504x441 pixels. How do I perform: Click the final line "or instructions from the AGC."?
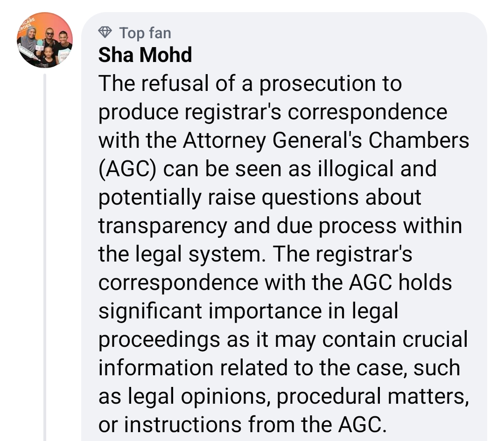242,425
